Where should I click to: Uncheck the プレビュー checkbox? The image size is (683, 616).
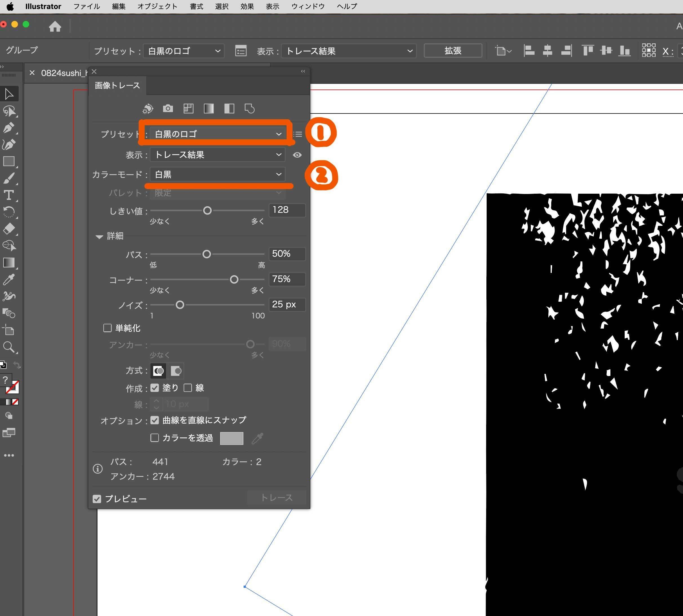97,499
